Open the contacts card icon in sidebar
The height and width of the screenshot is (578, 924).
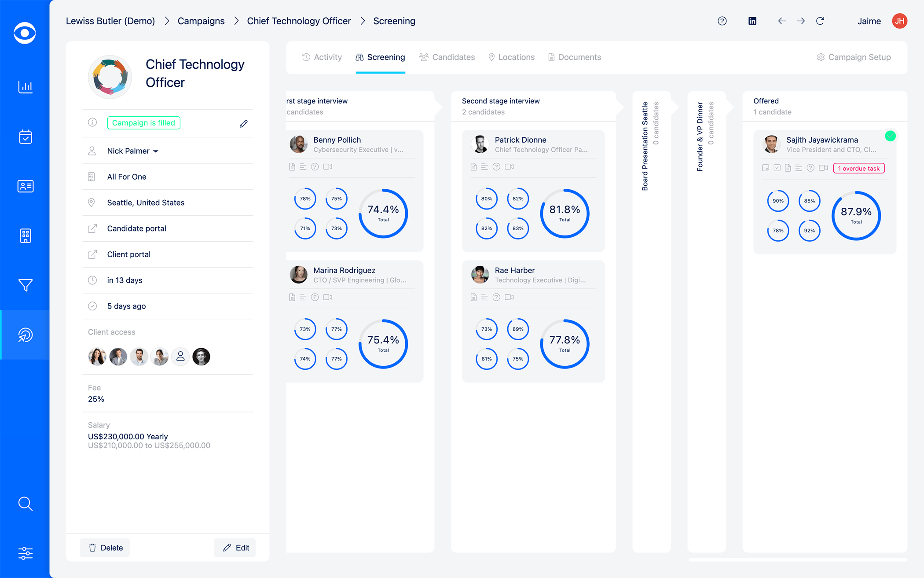tap(25, 186)
